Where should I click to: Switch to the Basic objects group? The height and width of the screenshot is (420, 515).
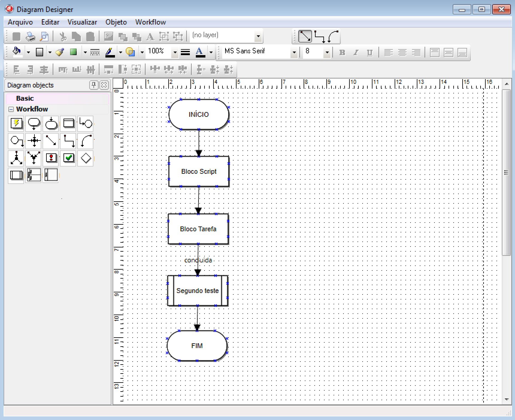click(25, 98)
